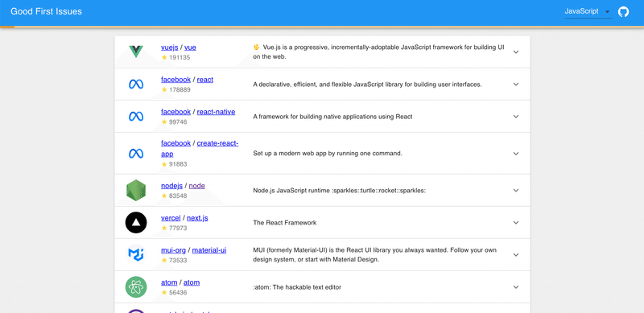The height and width of the screenshot is (313, 644).
Task: Click the Node.js green hexagon logo
Action: pyautogui.click(x=136, y=190)
